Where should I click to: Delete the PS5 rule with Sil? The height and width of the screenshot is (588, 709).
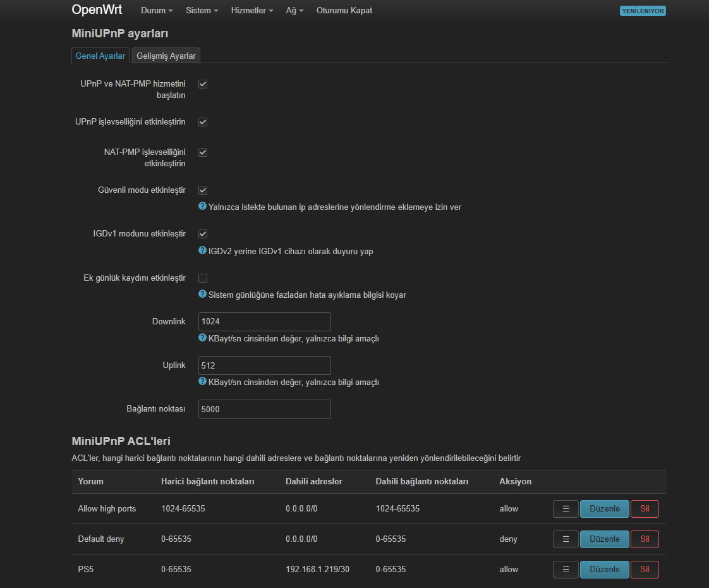pyautogui.click(x=645, y=570)
